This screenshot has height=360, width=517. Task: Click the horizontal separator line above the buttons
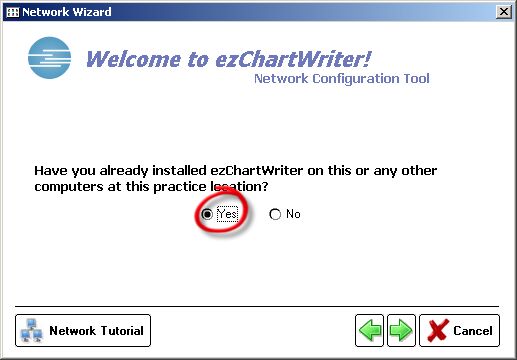[257, 306]
